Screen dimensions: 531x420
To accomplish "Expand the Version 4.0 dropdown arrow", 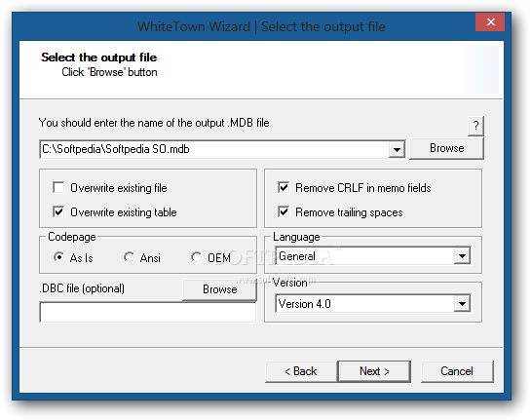I will point(462,303).
